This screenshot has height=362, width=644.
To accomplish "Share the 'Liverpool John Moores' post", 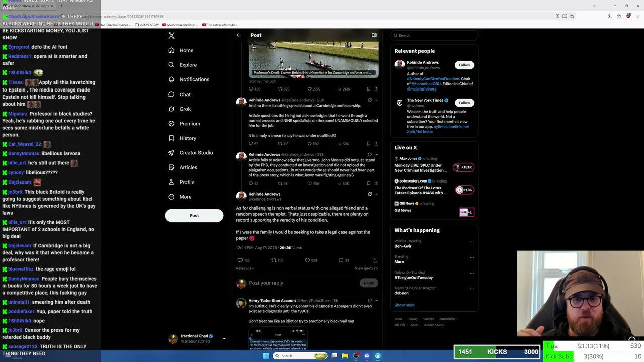I will [376, 183].
